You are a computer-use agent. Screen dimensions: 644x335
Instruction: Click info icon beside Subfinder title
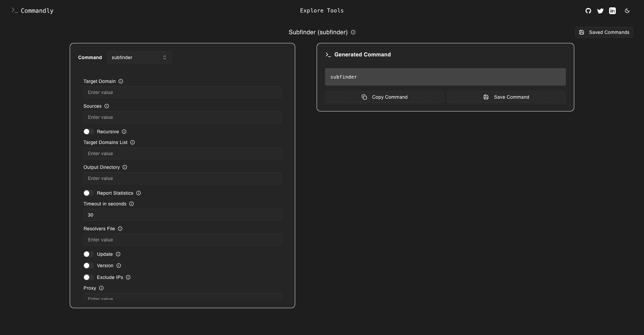point(353,32)
